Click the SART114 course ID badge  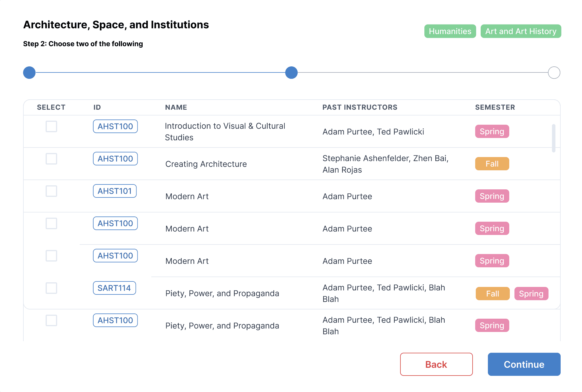pyautogui.click(x=114, y=288)
